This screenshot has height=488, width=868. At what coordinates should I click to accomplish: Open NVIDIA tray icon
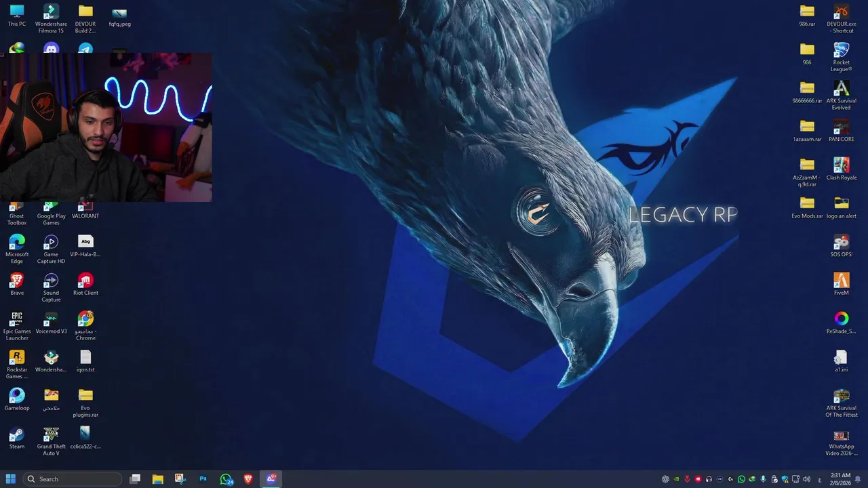coord(676,479)
